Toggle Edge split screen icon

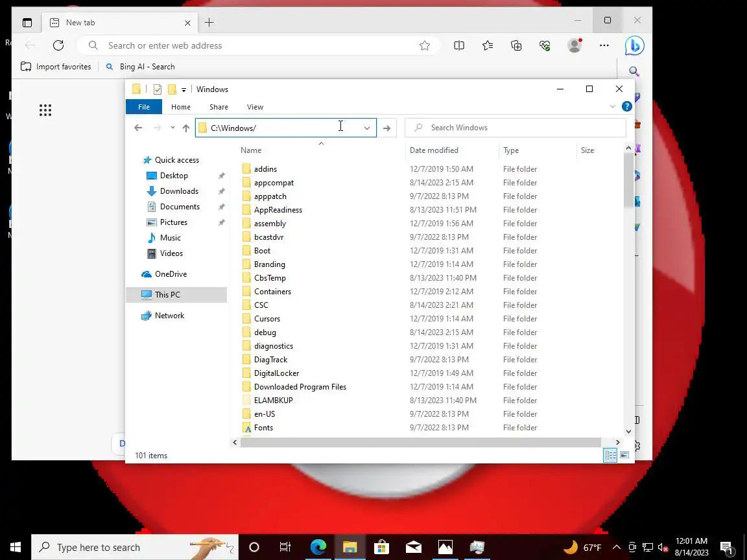459,46
